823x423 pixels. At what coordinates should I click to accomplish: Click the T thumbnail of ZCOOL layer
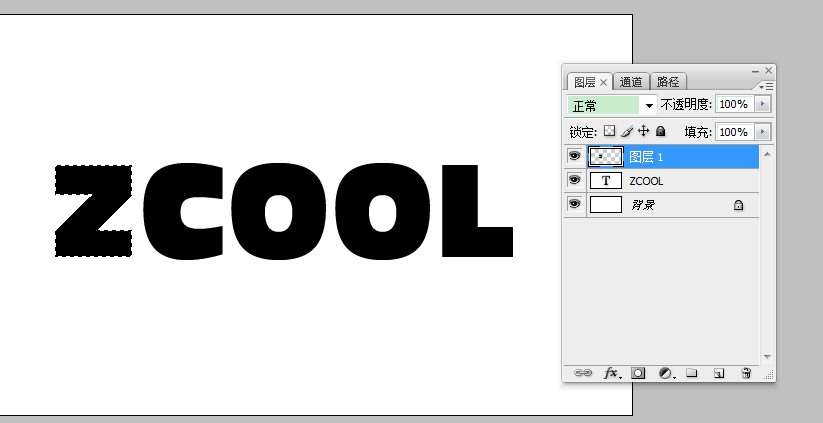(x=606, y=181)
